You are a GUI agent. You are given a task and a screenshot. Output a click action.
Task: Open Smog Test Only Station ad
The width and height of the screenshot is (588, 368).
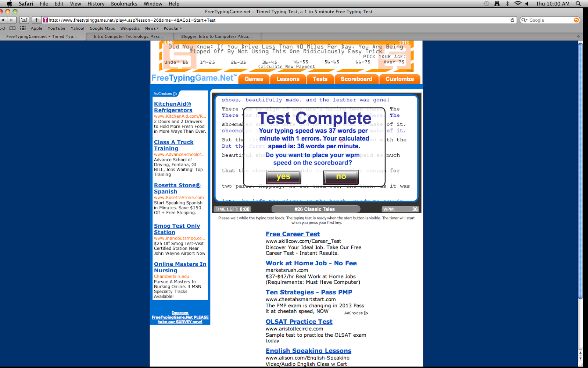coord(177,229)
